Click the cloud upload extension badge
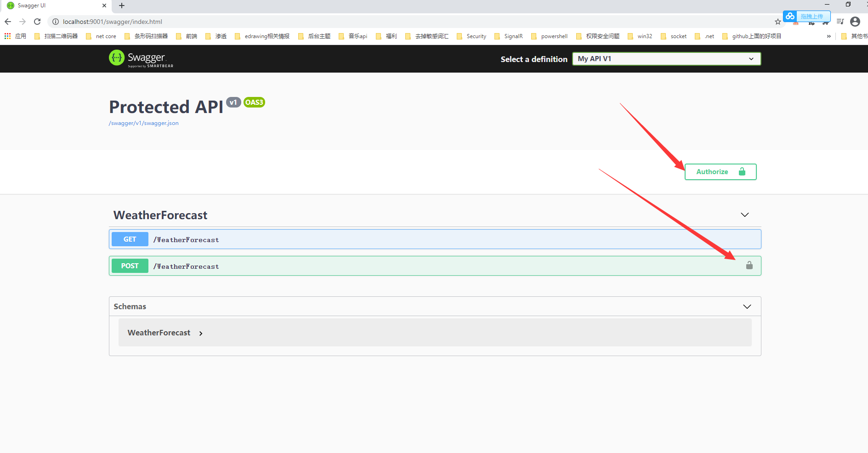 [806, 16]
